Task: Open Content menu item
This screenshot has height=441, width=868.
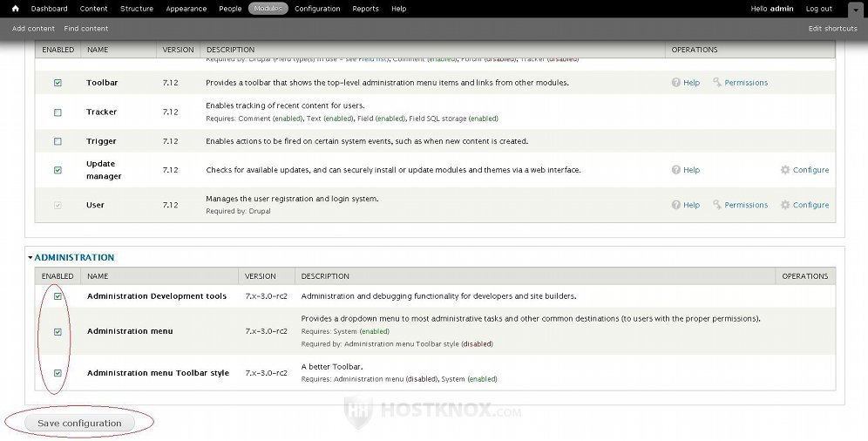Action: click(93, 9)
